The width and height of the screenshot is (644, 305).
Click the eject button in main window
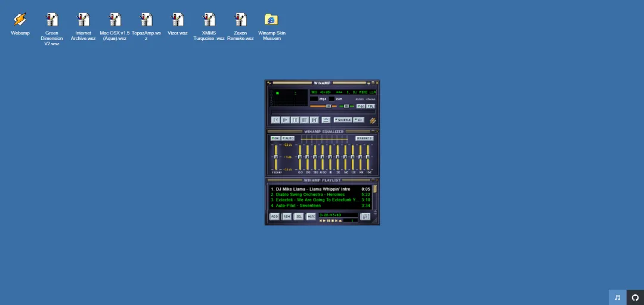[326, 120]
